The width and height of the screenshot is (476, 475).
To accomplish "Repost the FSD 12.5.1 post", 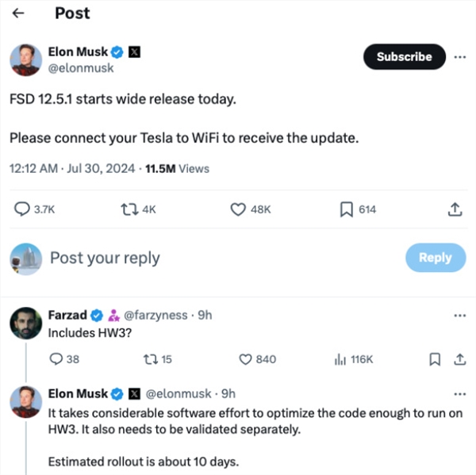I will (x=129, y=209).
